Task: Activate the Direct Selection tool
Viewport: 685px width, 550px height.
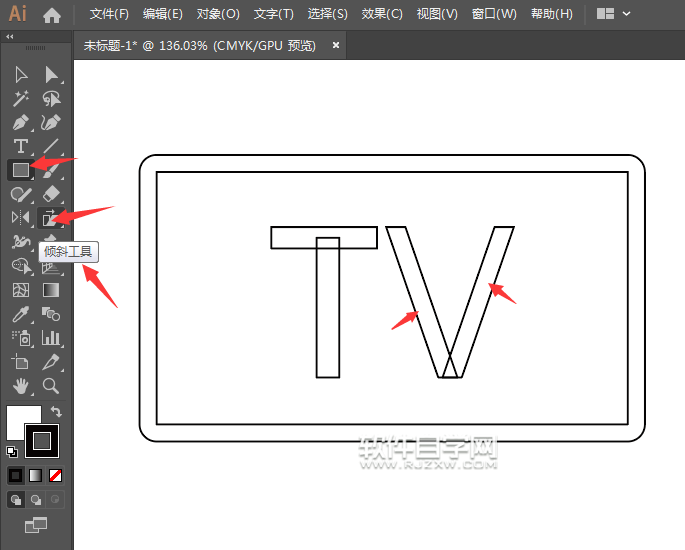Action: tap(51, 74)
